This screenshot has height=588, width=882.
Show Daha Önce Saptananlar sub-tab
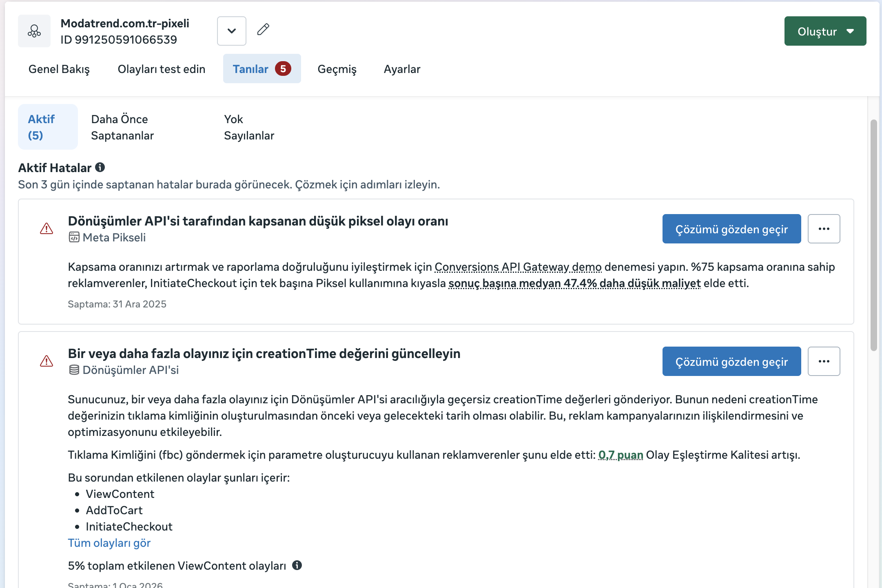click(122, 127)
